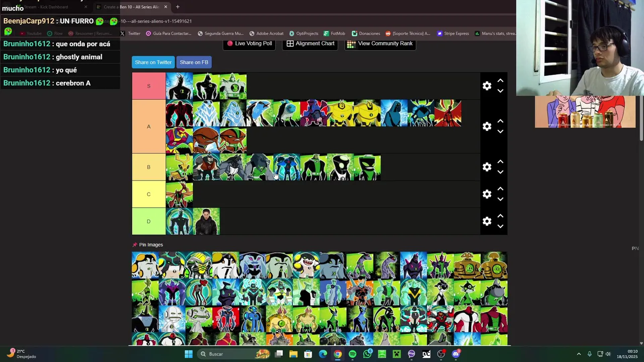The image size is (644, 362).
Task: Open Segunda Guerra Mu... bookmark
Action: click(x=220, y=34)
